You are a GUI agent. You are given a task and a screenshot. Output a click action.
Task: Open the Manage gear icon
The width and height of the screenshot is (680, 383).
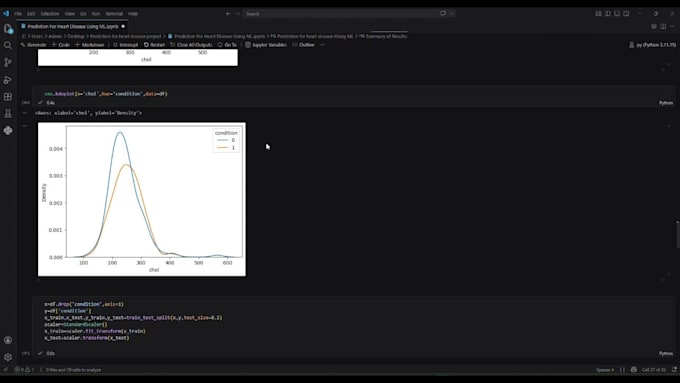pyautogui.click(x=8, y=357)
